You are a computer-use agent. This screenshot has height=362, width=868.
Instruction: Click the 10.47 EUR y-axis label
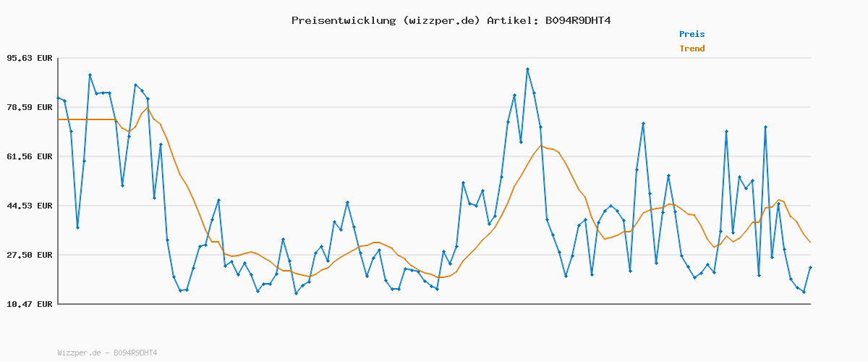point(30,304)
